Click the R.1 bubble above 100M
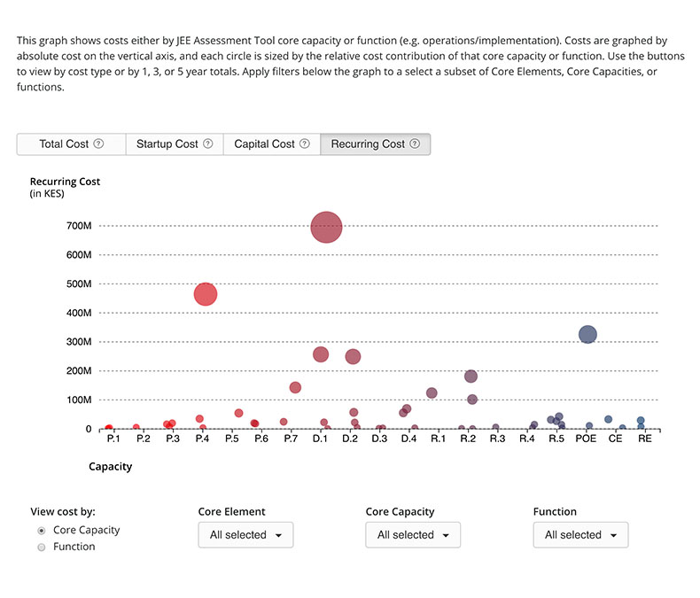 [432, 393]
